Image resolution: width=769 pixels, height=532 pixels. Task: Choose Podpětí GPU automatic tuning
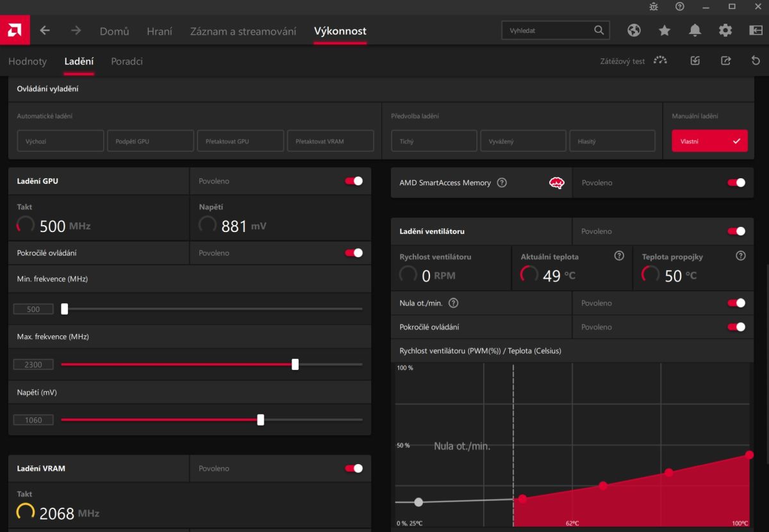point(151,141)
